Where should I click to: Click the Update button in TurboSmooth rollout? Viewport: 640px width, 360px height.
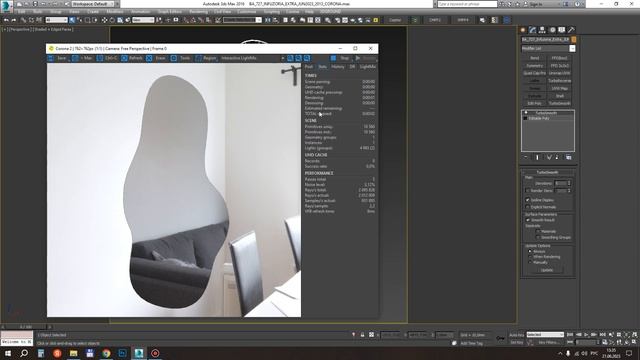click(546, 270)
